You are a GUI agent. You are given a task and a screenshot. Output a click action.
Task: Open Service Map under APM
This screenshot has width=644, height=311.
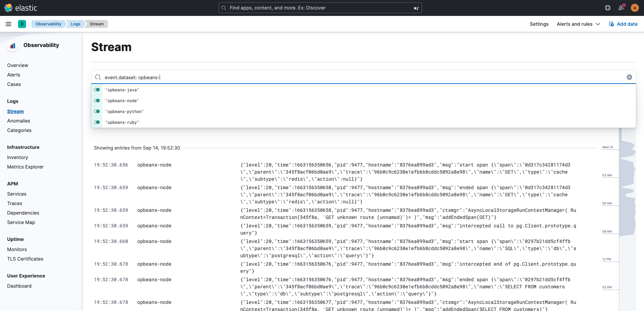[x=21, y=222]
